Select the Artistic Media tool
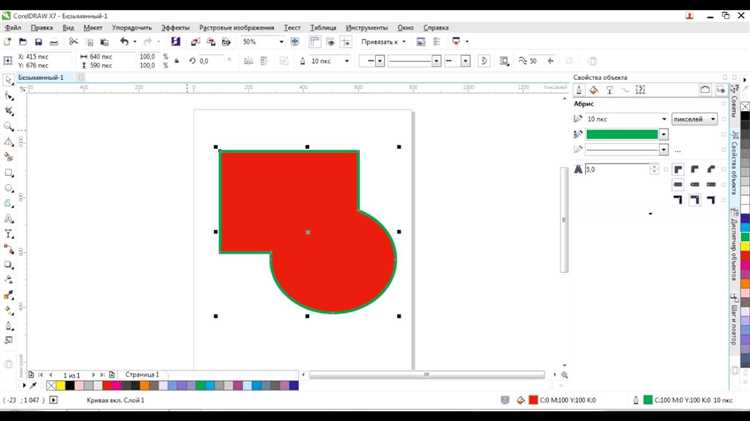The image size is (750, 421). pyautogui.click(x=9, y=157)
